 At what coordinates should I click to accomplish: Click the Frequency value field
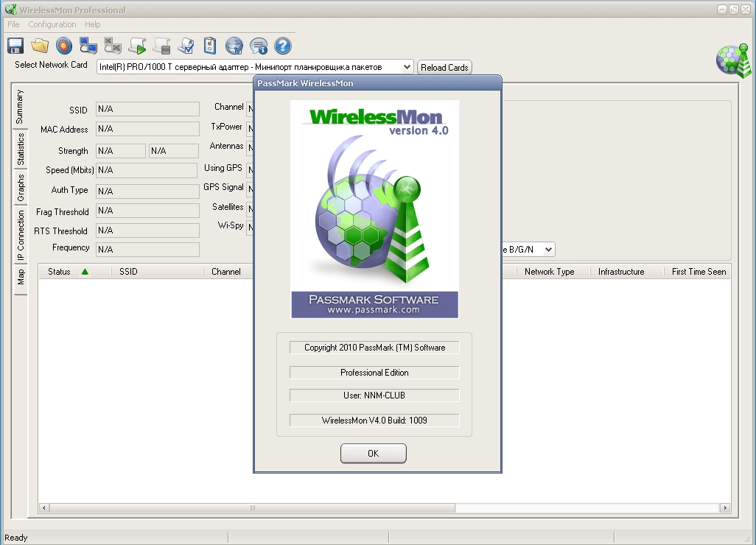pyautogui.click(x=147, y=249)
